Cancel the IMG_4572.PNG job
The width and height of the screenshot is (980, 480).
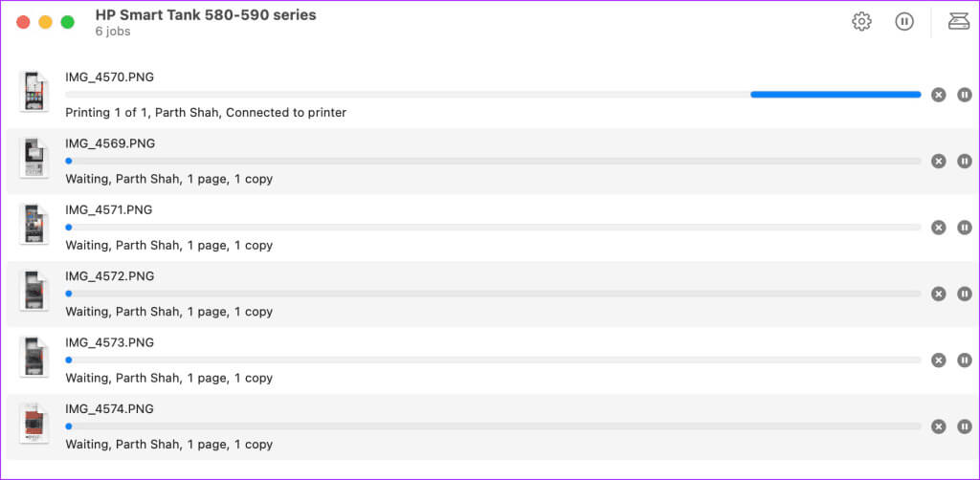(938, 294)
